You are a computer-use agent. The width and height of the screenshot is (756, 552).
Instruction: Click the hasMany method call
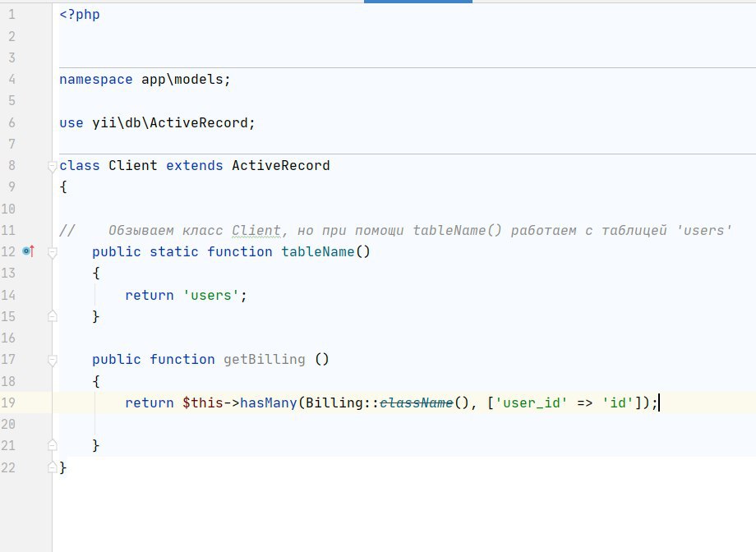(269, 402)
